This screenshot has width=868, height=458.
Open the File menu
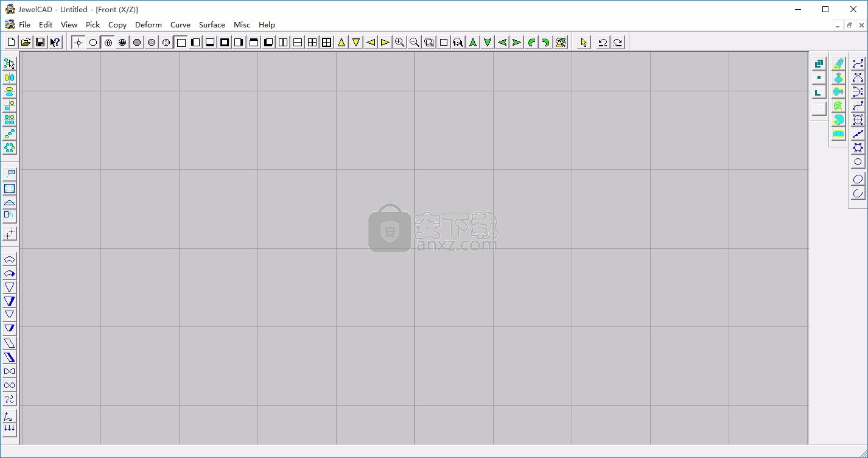click(24, 25)
